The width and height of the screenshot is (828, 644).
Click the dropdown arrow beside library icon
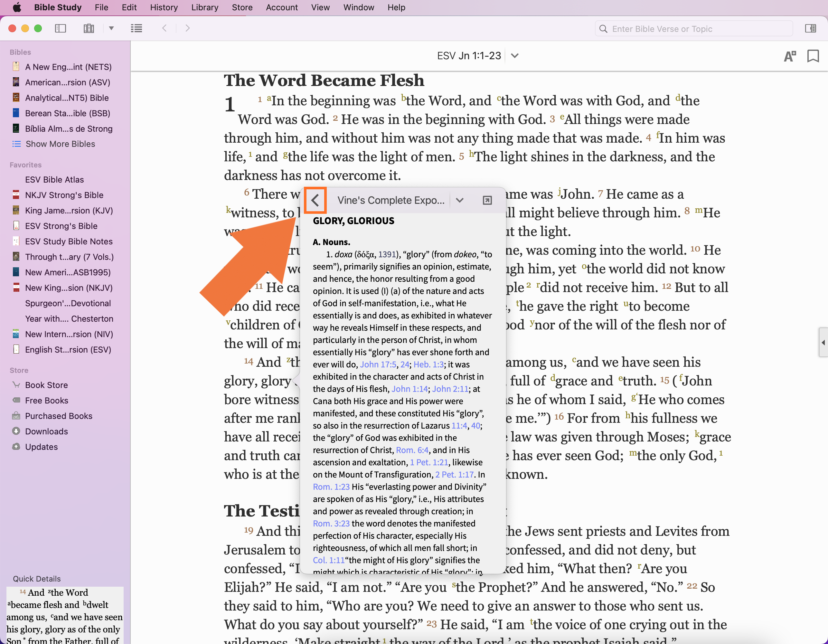pos(111,28)
